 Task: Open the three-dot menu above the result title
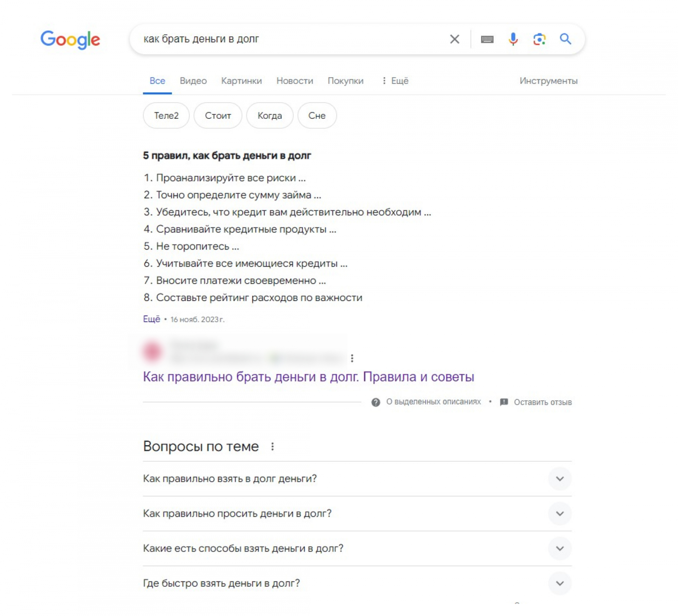352,358
